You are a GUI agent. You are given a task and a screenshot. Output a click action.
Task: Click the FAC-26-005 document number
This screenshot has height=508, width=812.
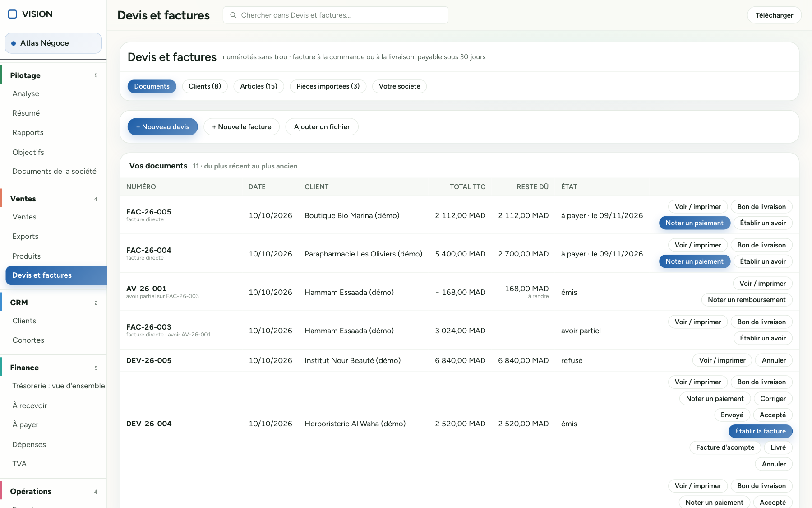point(149,212)
